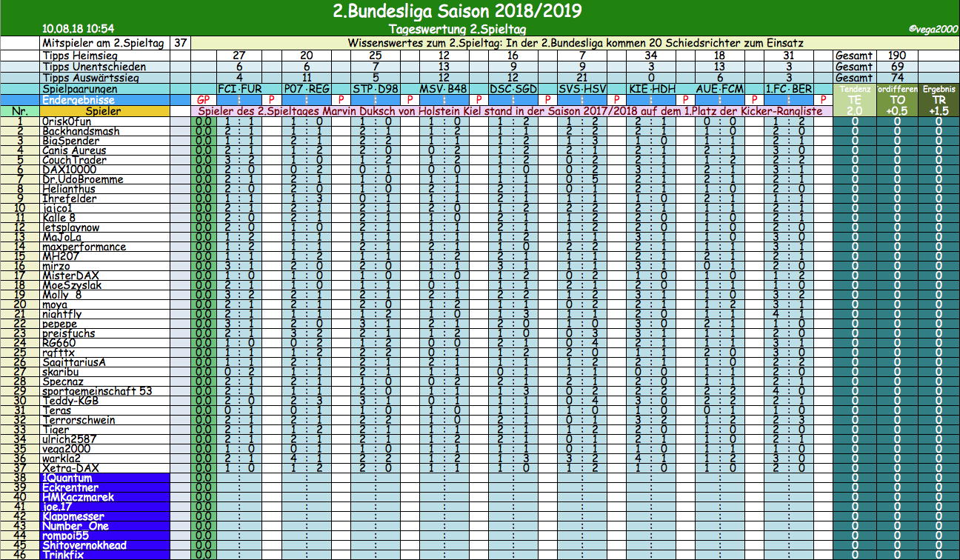This screenshot has height=560, width=960.
Task: Select the 'TO +0.5' header
Action: tap(896, 99)
